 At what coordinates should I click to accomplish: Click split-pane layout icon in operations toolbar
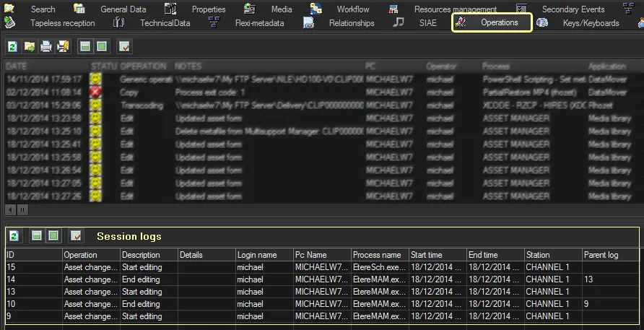tap(85, 47)
